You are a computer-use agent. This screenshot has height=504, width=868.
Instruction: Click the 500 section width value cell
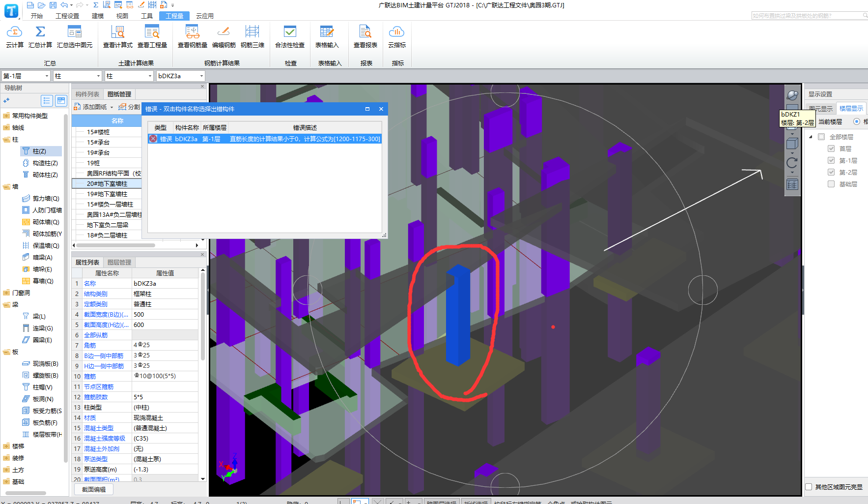(165, 315)
